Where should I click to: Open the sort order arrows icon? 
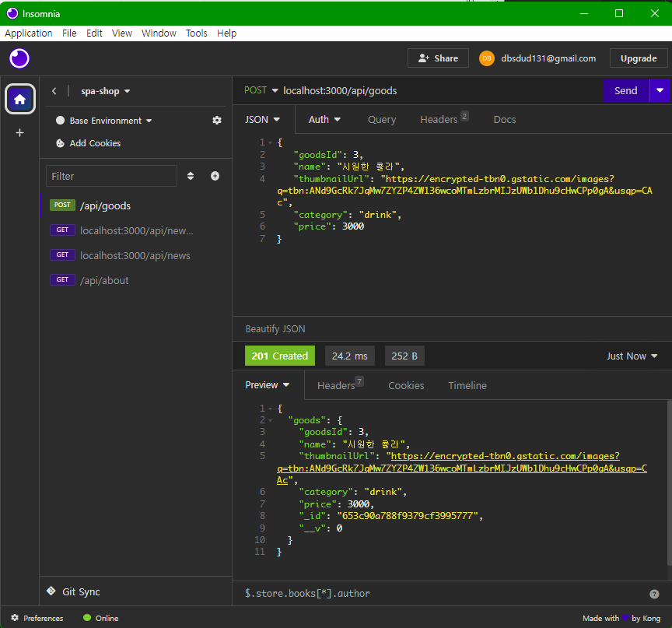click(191, 176)
